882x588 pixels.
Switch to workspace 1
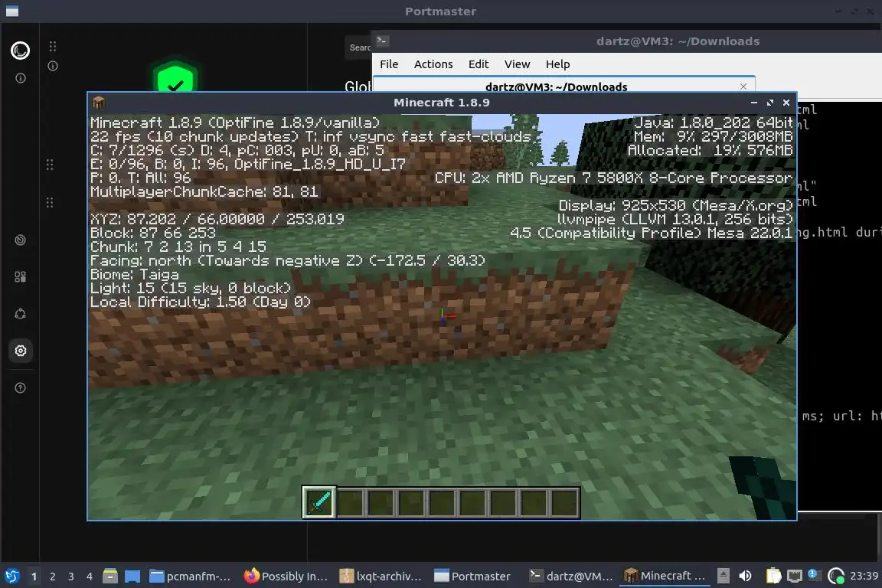coord(34,577)
